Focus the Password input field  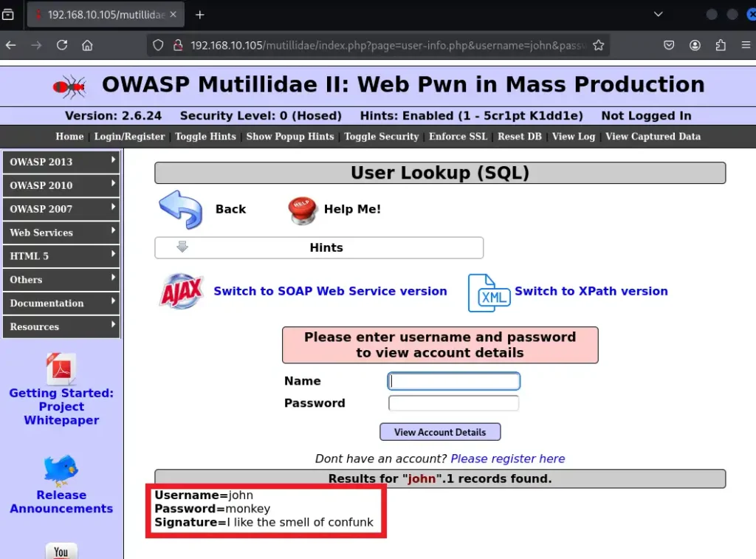pos(454,403)
